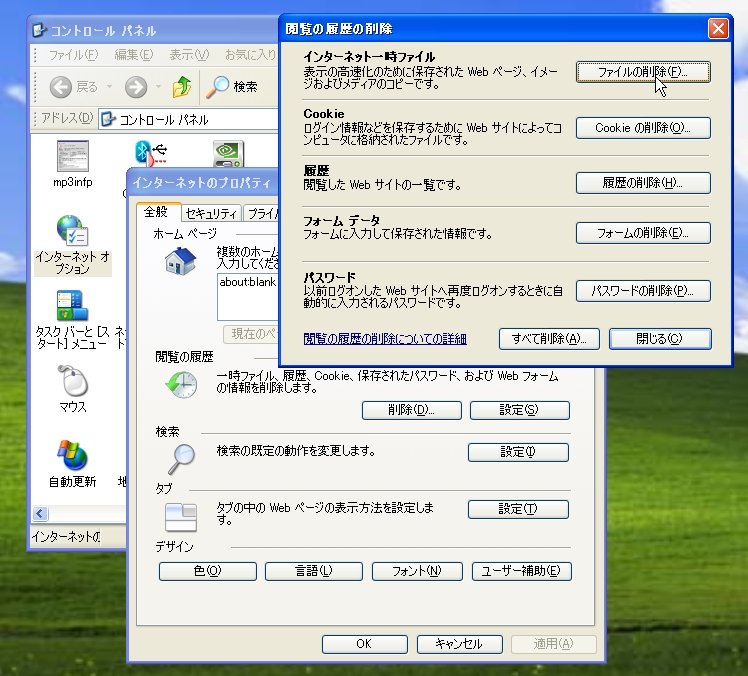The height and width of the screenshot is (676, 748).
Task: Click OK in Internet Properties
Action: tap(364, 644)
